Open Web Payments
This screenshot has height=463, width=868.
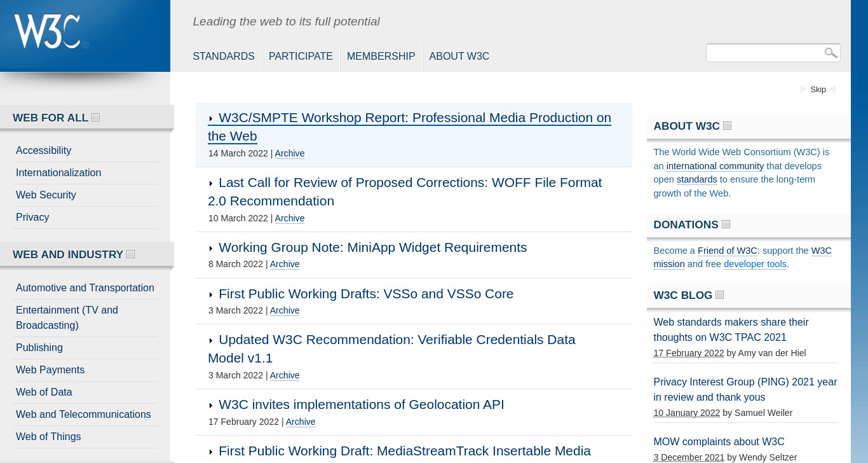pos(50,370)
